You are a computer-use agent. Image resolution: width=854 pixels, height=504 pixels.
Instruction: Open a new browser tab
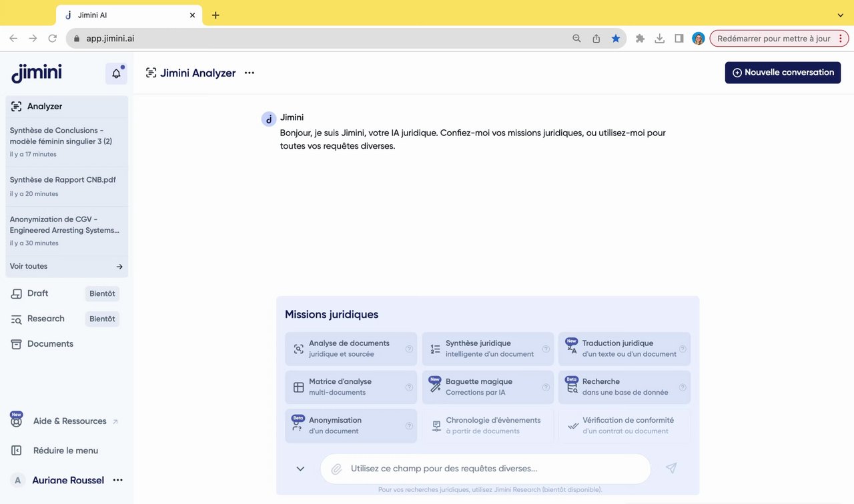(216, 15)
